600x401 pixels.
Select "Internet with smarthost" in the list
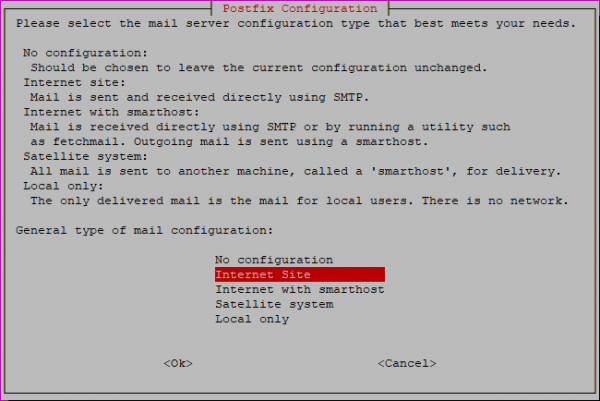(x=300, y=289)
